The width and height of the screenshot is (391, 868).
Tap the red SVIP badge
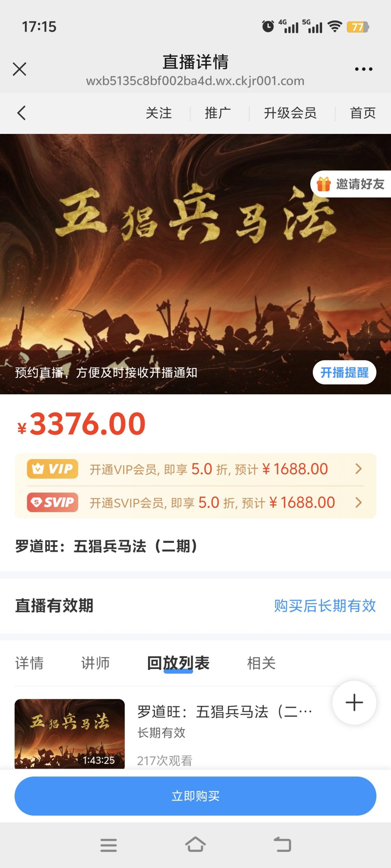coord(53,502)
